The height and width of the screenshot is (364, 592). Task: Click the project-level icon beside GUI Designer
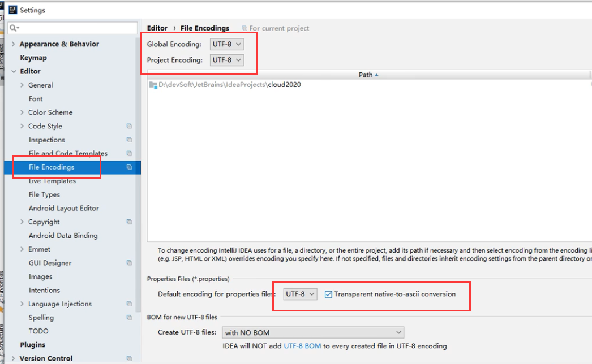[x=129, y=262]
